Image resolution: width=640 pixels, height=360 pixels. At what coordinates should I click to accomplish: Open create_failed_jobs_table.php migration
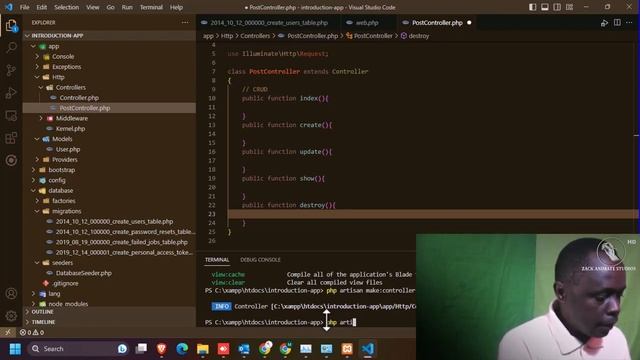[122, 242]
